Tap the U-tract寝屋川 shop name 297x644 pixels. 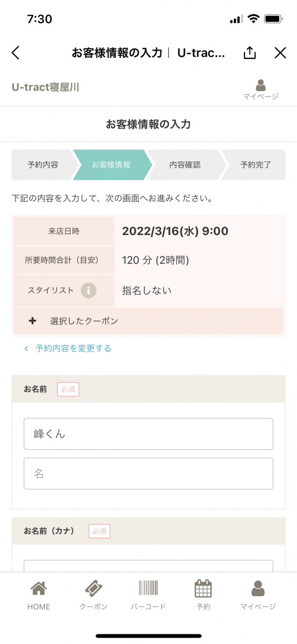pos(46,87)
